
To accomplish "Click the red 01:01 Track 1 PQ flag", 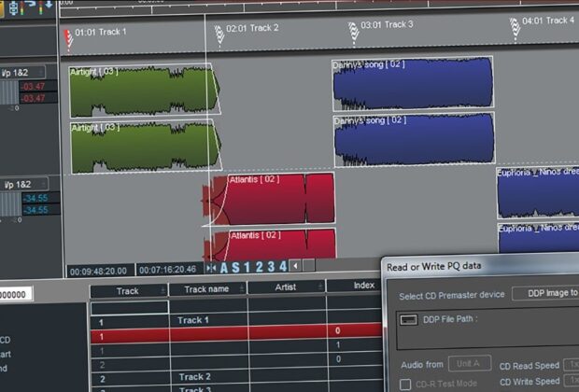I will tap(68, 37).
